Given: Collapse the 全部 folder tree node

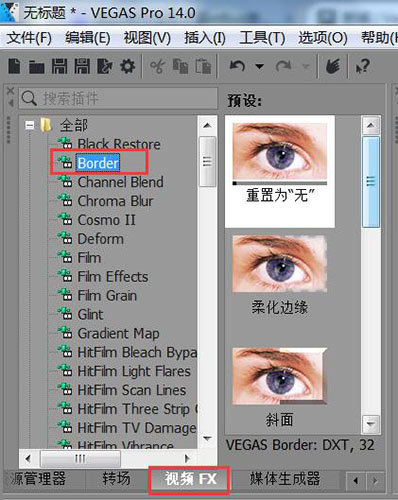Looking at the screenshot, I should [x=30, y=126].
